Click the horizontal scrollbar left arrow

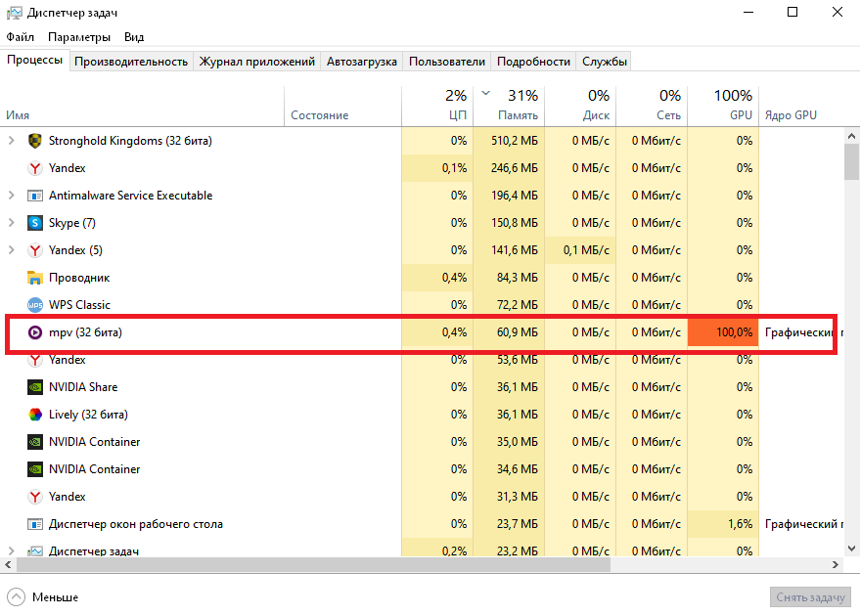pos(8,564)
